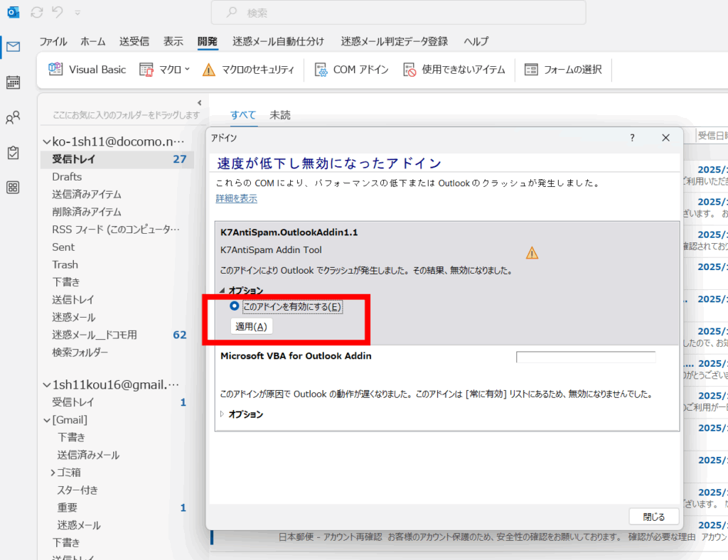Expand the ゴミ箱 folder under Gmail

click(53, 473)
